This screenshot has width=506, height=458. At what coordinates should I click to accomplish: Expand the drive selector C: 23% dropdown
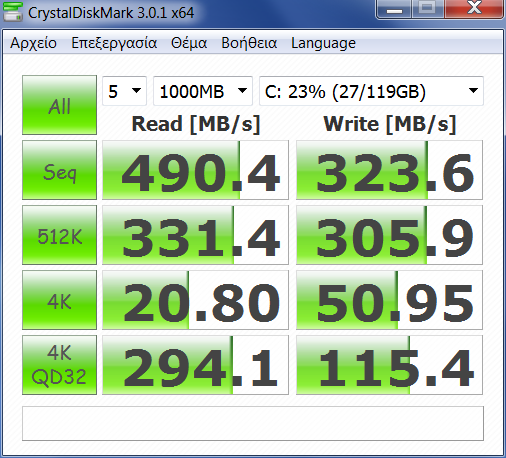point(371,91)
